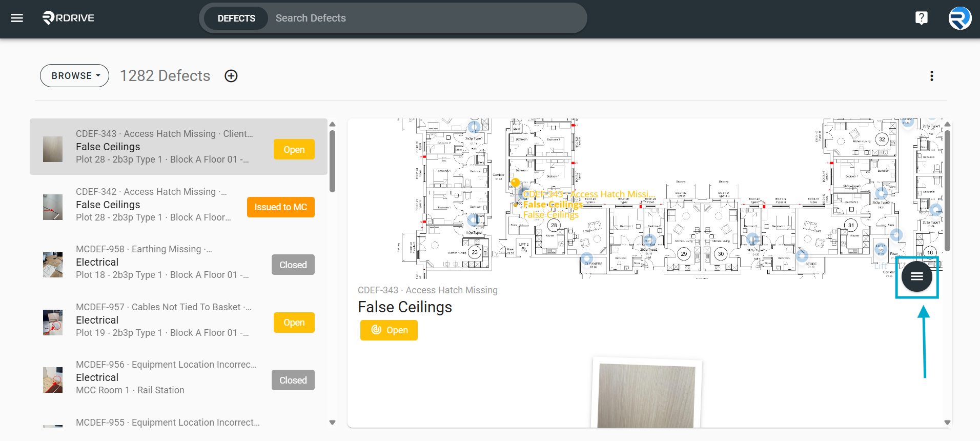980x441 pixels.
Task: Expand the BROWSE dropdown
Action: tap(75, 76)
